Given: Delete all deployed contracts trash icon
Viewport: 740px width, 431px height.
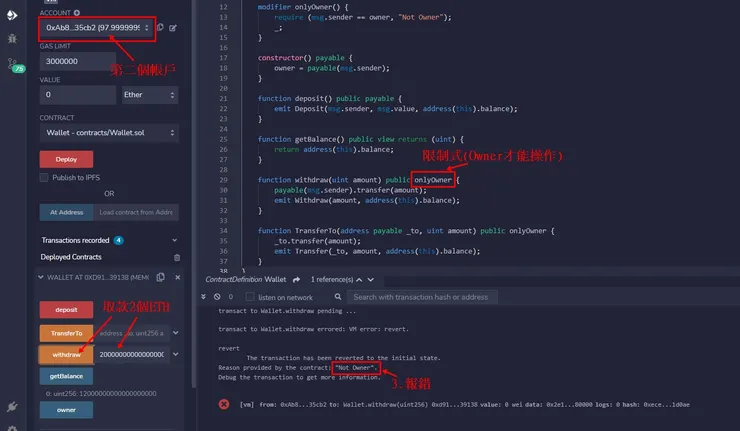Looking at the screenshot, I should (177, 257).
